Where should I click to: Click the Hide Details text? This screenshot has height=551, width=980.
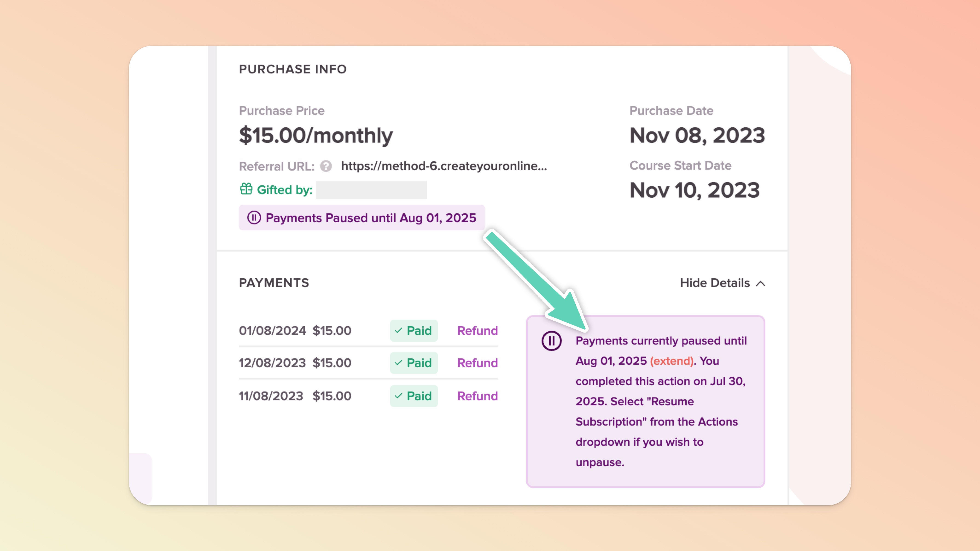coord(715,283)
